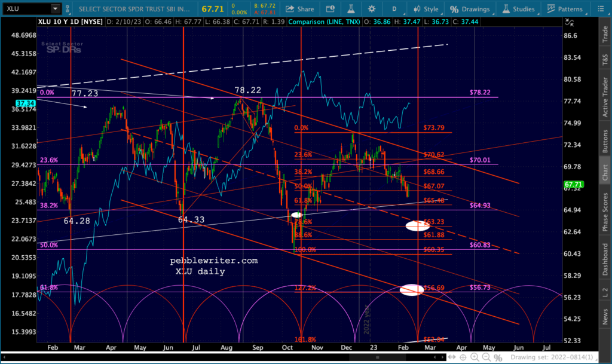
Task: Expand the XLU symbol dropdown arrow
Action: [56, 8]
